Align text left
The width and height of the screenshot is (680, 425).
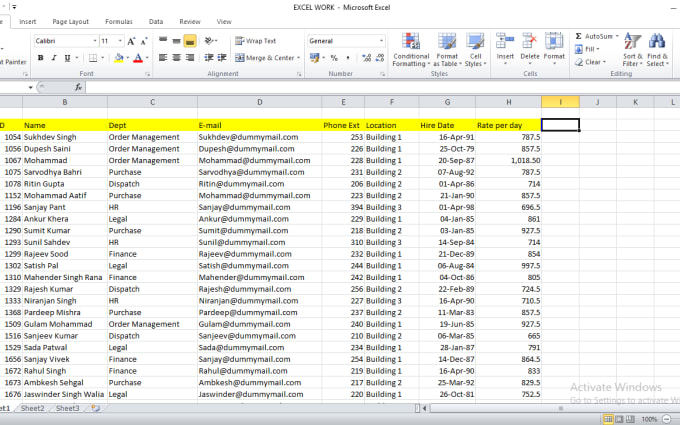pos(163,58)
